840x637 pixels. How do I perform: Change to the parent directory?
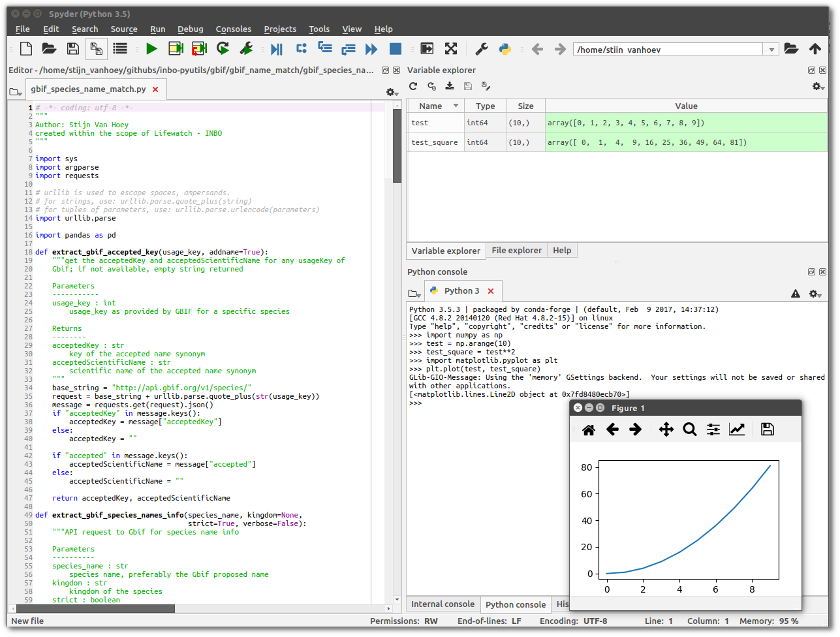pos(815,48)
